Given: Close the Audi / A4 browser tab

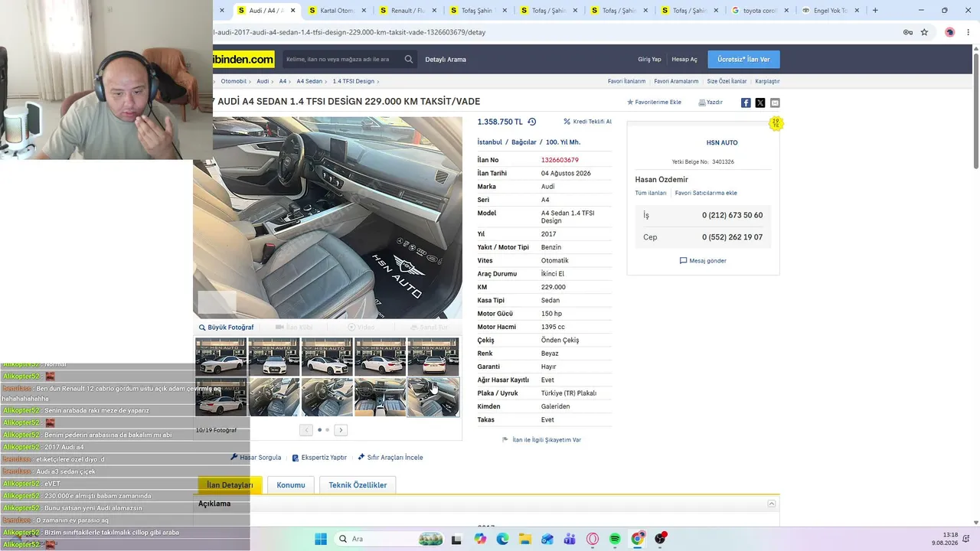Looking at the screenshot, I should 292,11.
